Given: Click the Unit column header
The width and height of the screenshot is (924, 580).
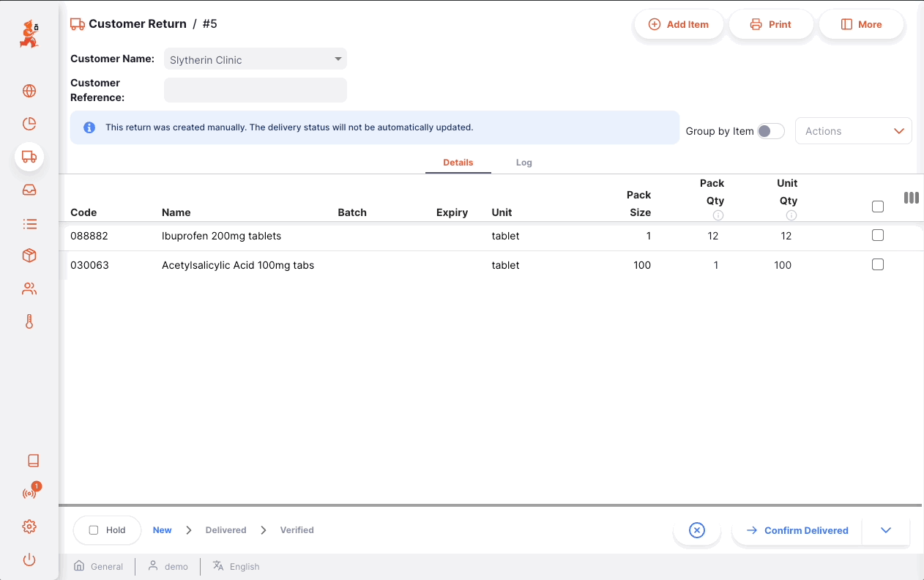Looking at the screenshot, I should click(502, 212).
